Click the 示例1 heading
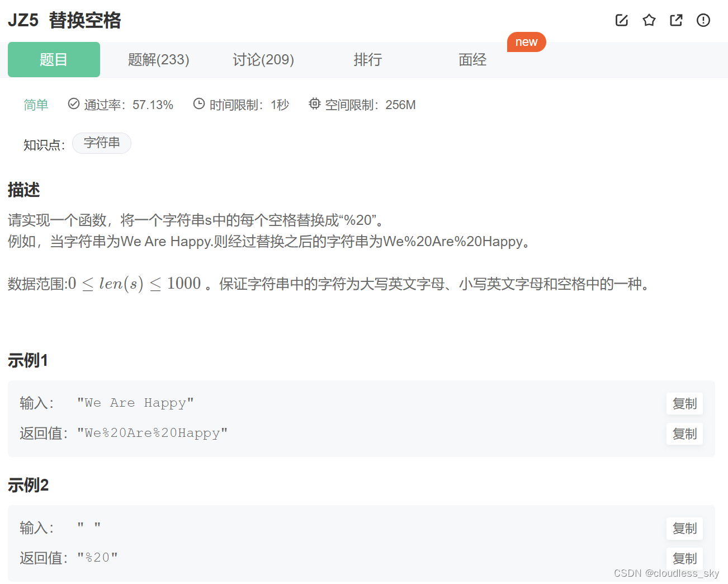The height and width of the screenshot is (584, 728). tap(28, 360)
